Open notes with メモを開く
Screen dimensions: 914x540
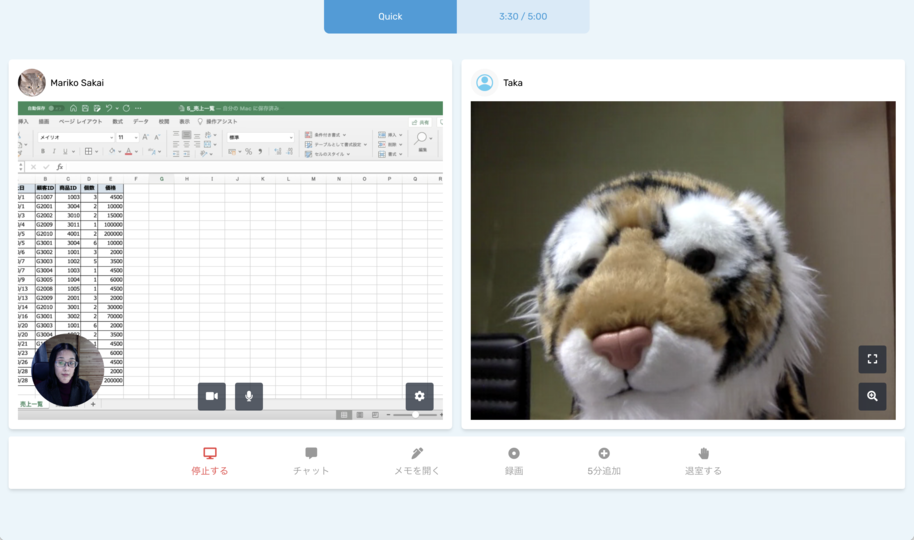pyautogui.click(x=417, y=461)
